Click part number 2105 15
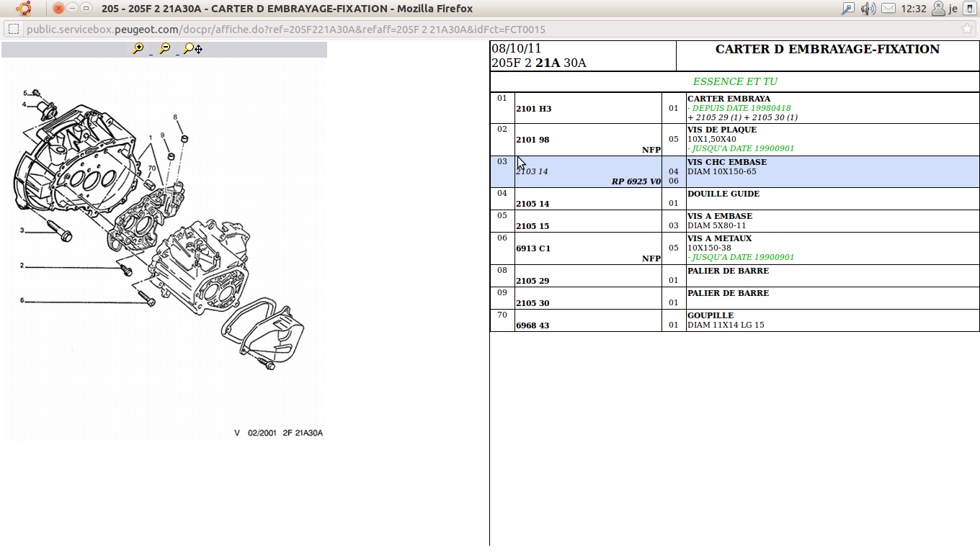980x553 pixels. 533,226
